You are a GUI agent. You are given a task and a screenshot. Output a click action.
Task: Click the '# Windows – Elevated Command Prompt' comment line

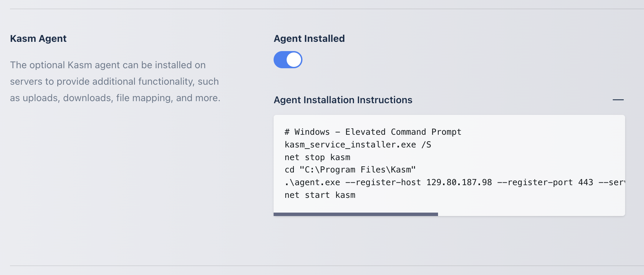372,132
